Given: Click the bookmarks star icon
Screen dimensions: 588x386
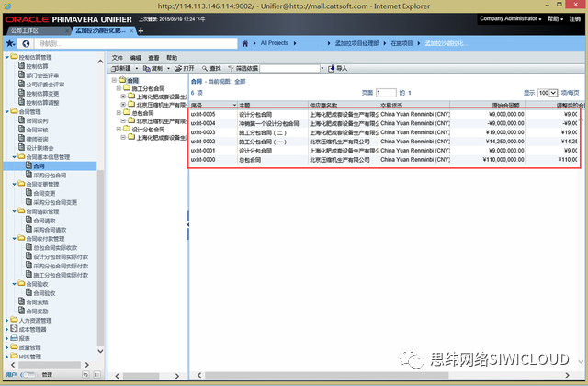Looking at the screenshot, I should [10, 43].
